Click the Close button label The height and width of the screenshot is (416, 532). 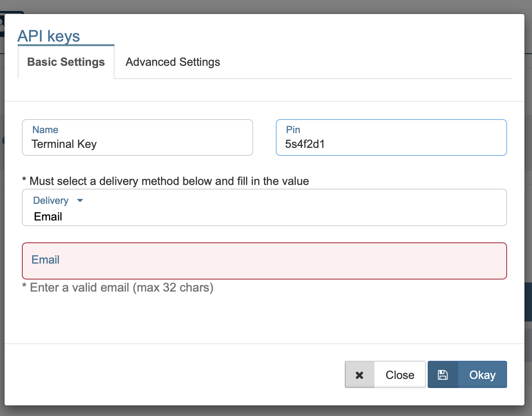(x=400, y=375)
